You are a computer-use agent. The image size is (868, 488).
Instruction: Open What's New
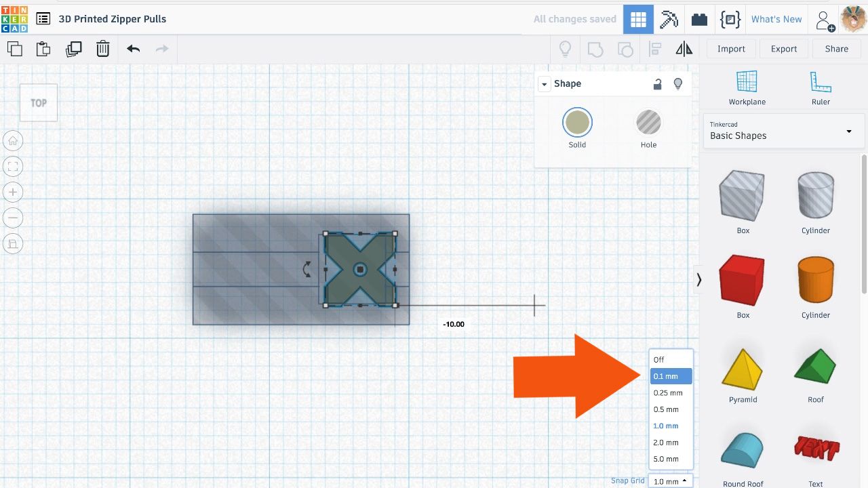(x=776, y=19)
